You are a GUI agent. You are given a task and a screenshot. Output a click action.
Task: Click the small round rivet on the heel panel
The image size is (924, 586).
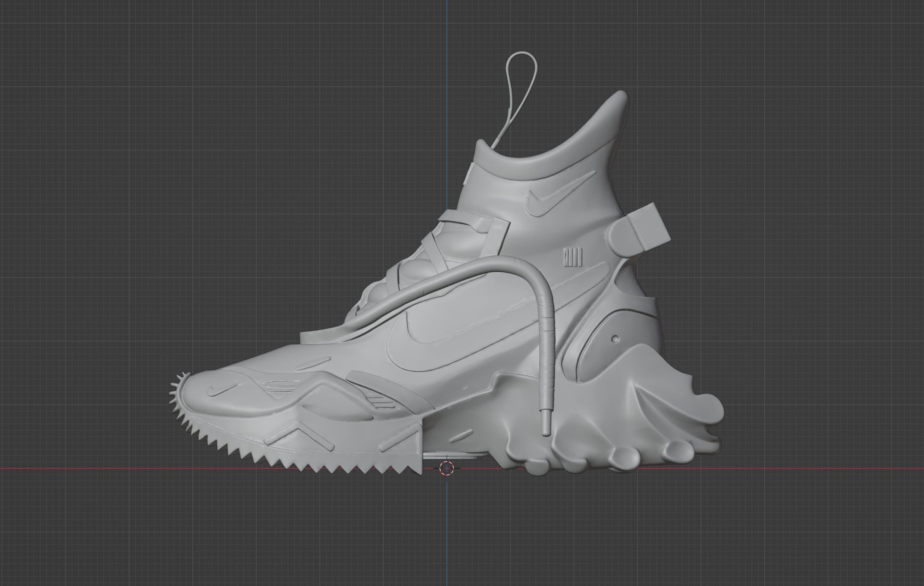615,339
